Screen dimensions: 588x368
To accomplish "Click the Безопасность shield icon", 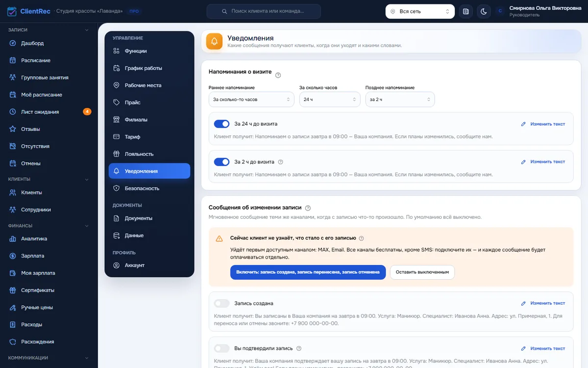I will click(116, 188).
